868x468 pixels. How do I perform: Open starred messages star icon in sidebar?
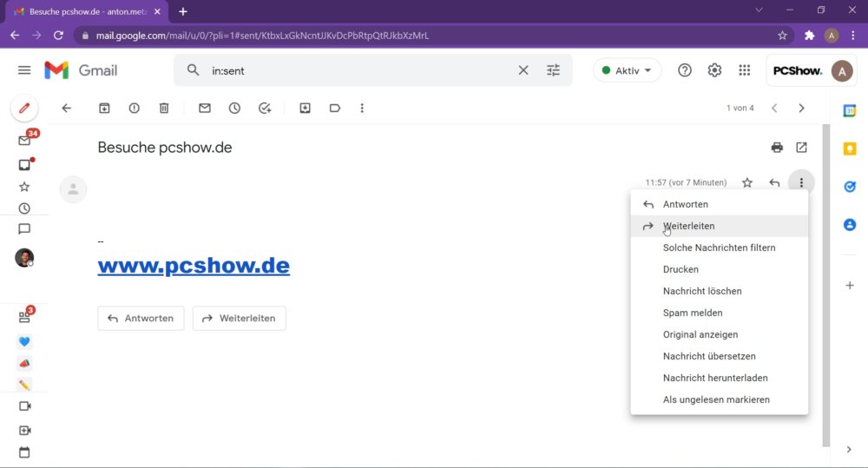click(x=24, y=187)
